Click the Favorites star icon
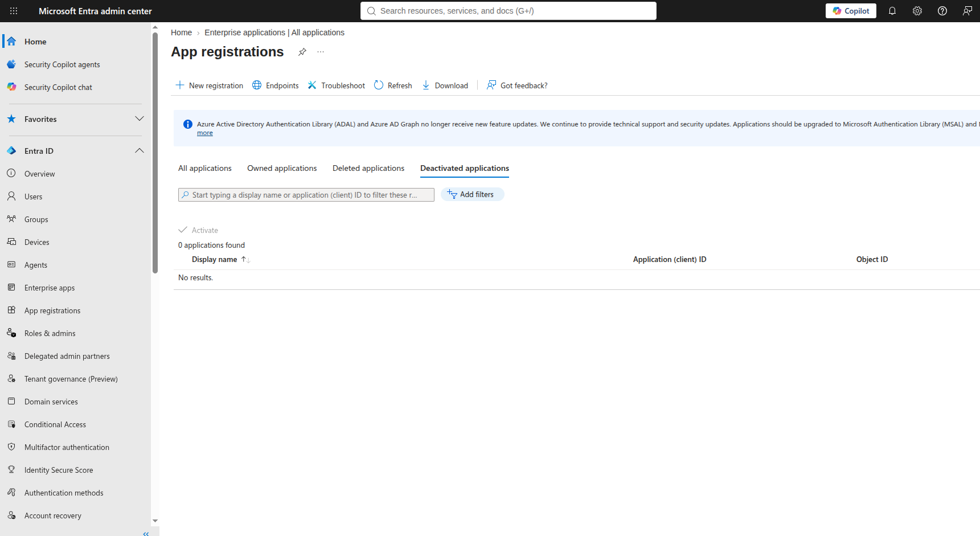This screenshot has height=536, width=980. [11, 118]
